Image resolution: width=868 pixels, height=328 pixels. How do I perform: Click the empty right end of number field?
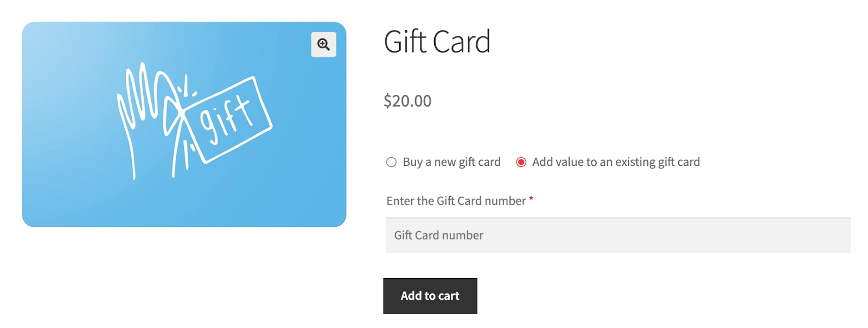coord(814,235)
